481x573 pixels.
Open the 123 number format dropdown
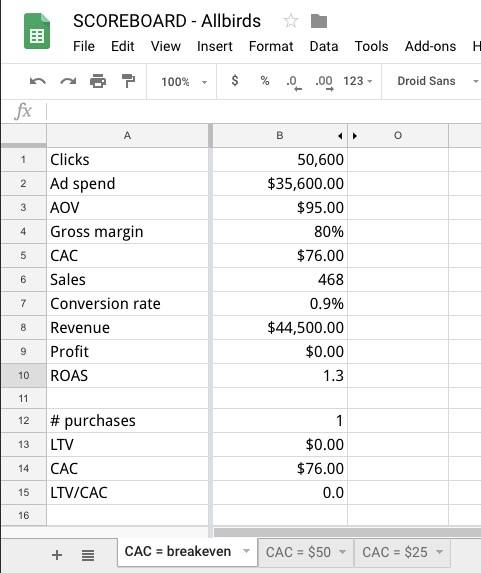pyautogui.click(x=357, y=81)
